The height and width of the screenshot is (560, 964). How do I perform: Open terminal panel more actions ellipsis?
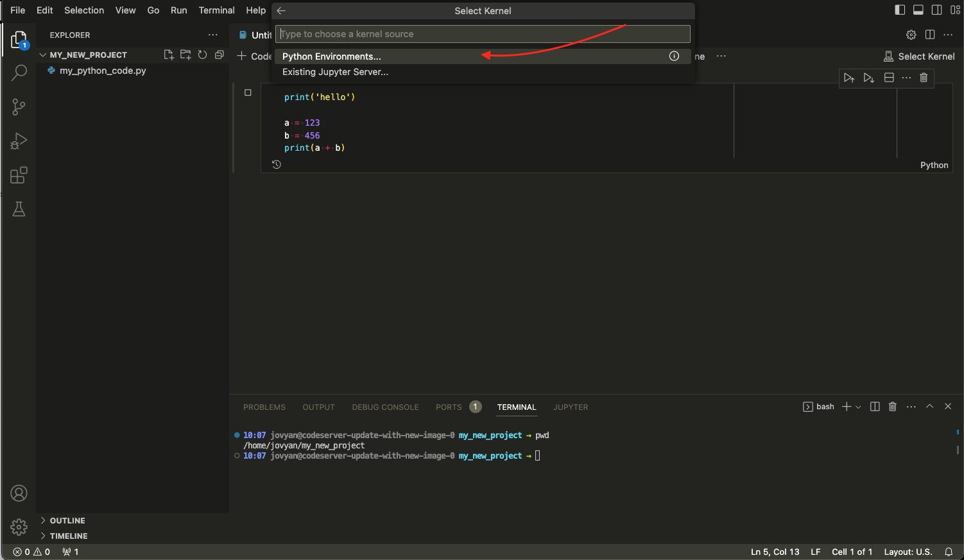(911, 407)
